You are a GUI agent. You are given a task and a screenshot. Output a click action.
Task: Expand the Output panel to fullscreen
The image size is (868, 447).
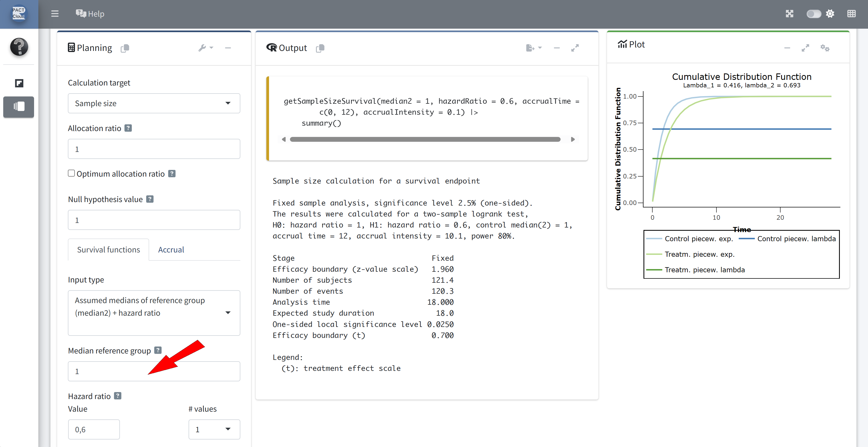(575, 48)
